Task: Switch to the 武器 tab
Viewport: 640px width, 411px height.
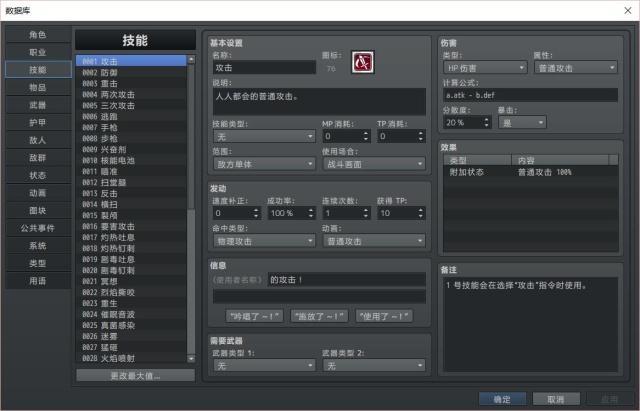Action: pos(38,105)
